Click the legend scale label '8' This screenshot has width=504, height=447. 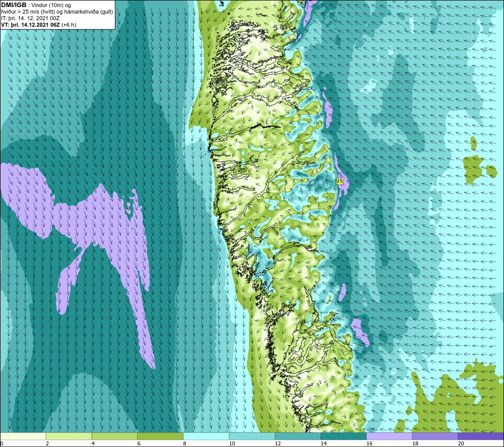coord(184,443)
